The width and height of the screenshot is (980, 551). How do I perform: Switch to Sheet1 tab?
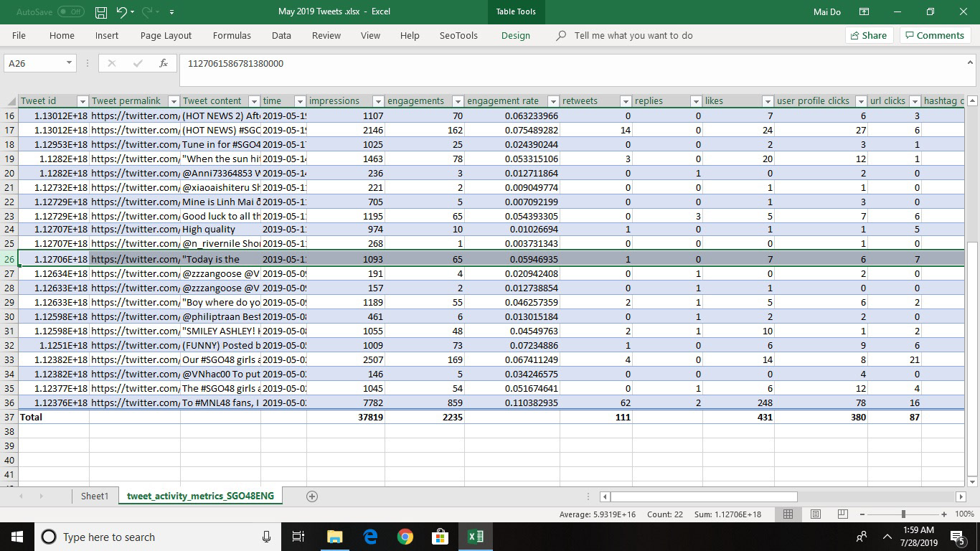94,496
